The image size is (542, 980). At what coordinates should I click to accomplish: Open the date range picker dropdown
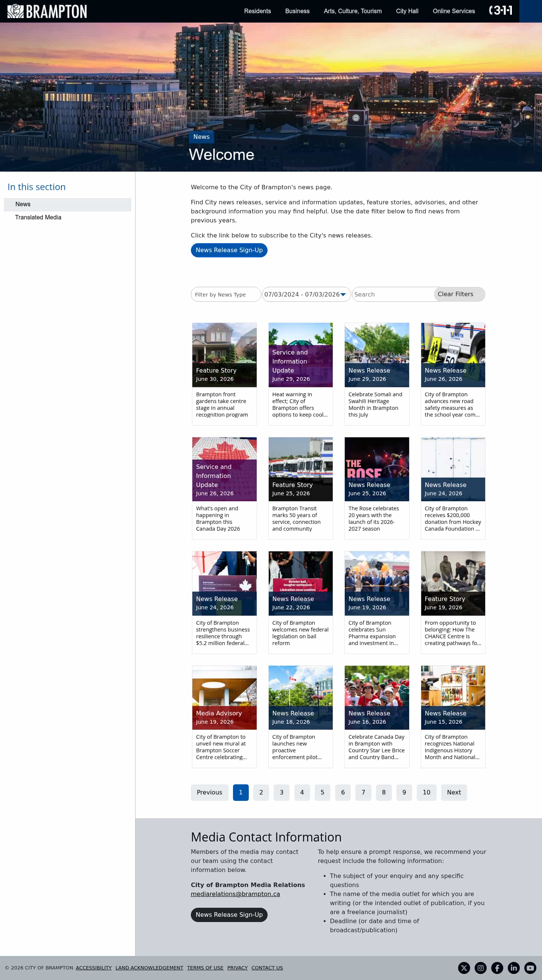[x=306, y=294]
